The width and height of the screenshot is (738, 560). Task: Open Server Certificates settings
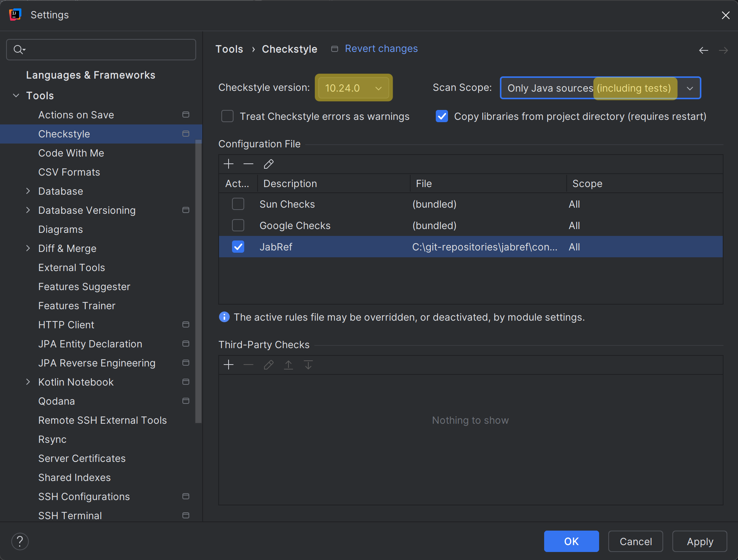pos(101,458)
